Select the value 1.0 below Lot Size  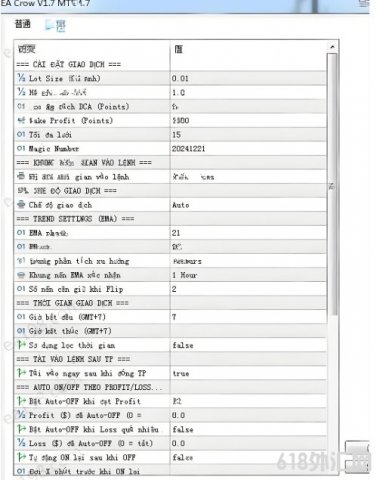(x=178, y=93)
